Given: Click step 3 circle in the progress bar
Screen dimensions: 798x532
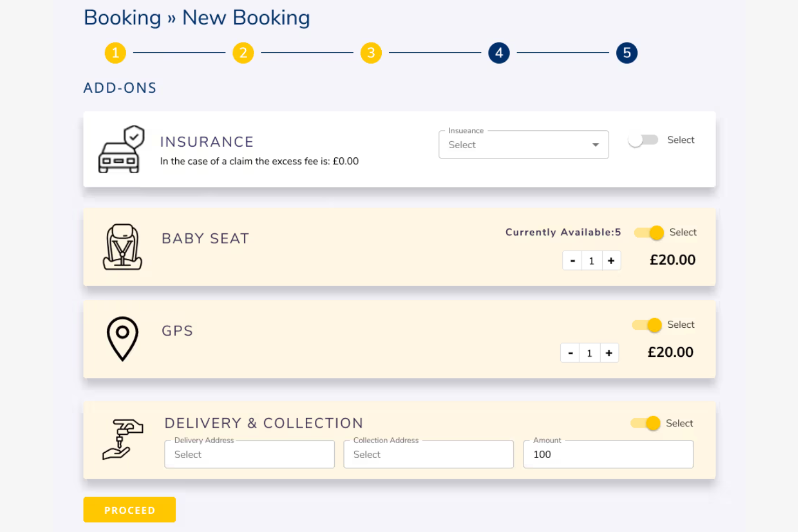Looking at the screenshot, I should point(370,53).
